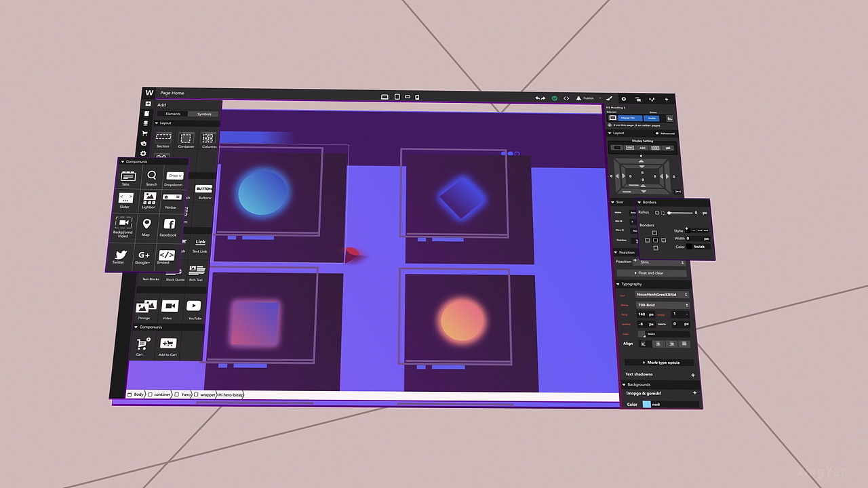Click the Publish button

point(587,98)
